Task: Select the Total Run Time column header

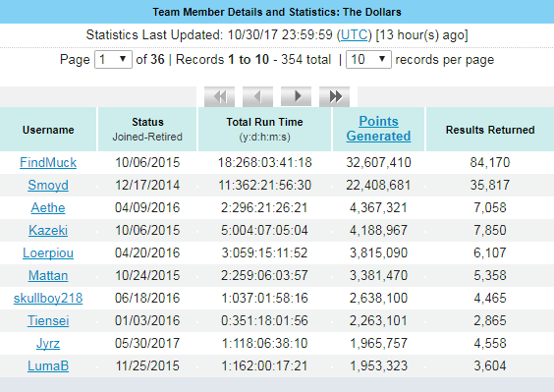Action: pyautogui.click(x=264, y=130)
